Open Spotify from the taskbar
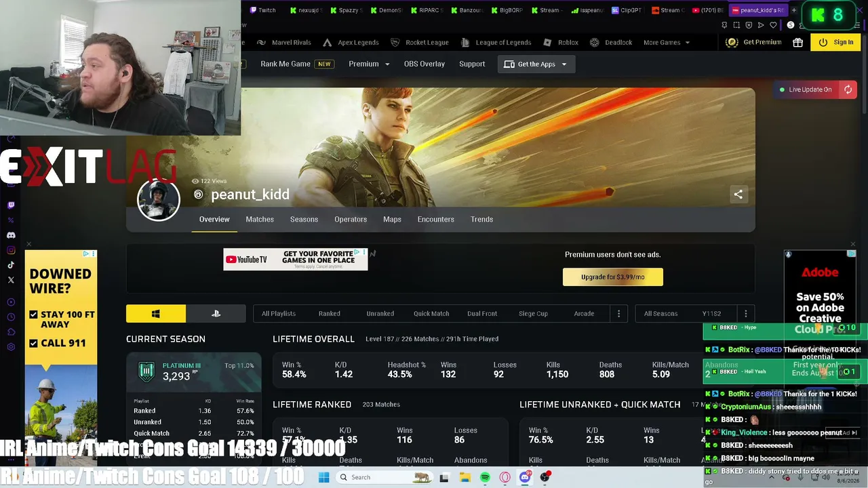868x488 pixels. [485, 477]
